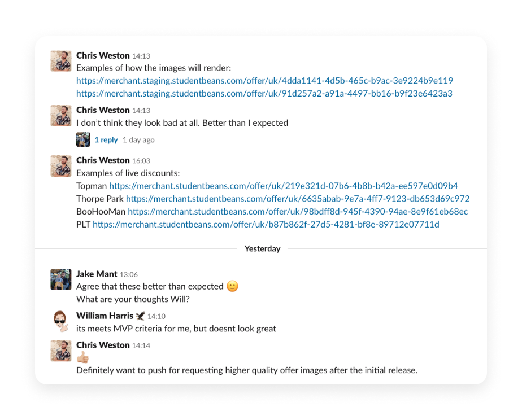Click the 1 day ago thread timestamp
This screenshot has height=420, width=522.
pyautogui.click(x=138, y=139)
